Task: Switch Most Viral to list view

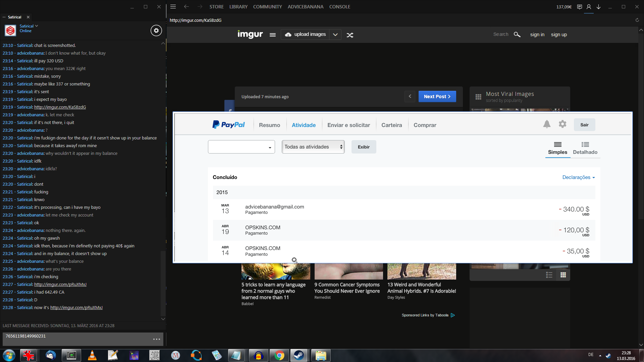Action: 549,275
